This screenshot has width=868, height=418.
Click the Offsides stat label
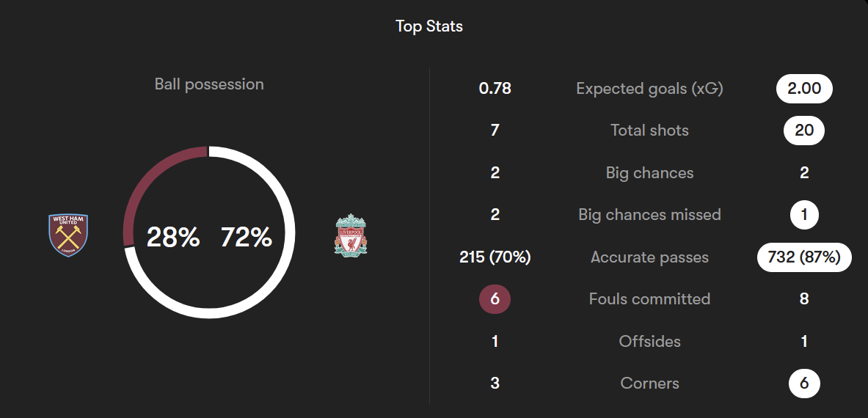(x=649, y=341)
